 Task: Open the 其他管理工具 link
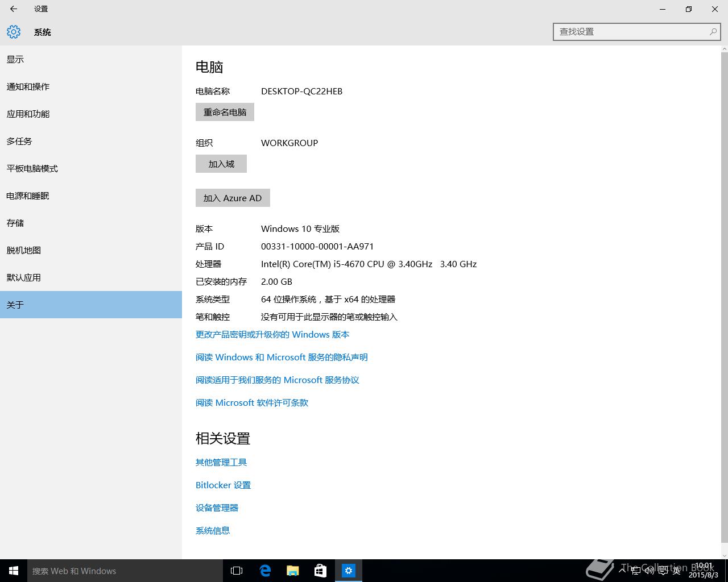coord(221,462)
